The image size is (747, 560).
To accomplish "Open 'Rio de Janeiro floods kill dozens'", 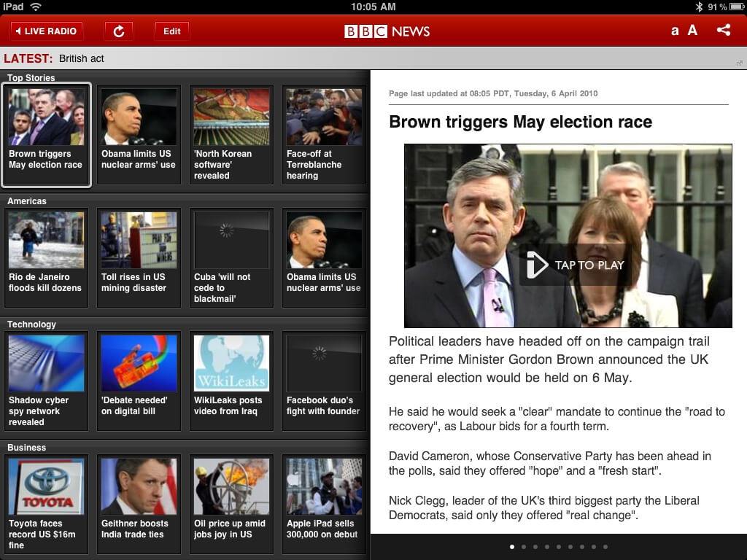I will tap(46, 257).
